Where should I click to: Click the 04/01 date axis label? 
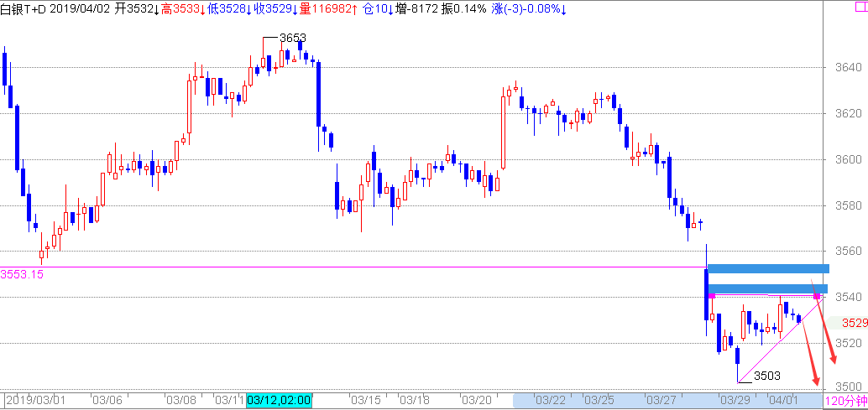[x=785, y=400]
